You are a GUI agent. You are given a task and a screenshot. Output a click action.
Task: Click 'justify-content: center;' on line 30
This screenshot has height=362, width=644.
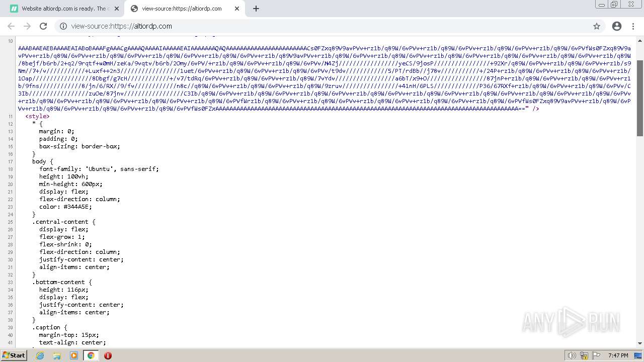tap(81, 259)
